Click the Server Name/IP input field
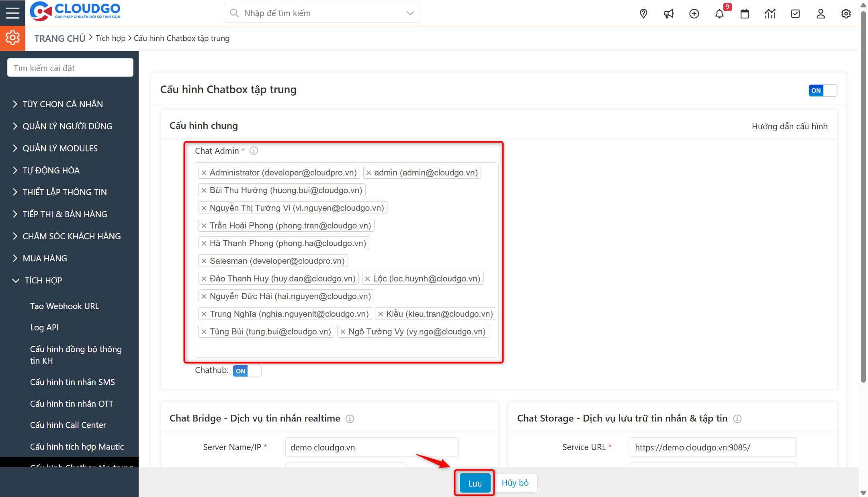Image resolution: width=868 pixels, height=497 pixels. (371, 446)
